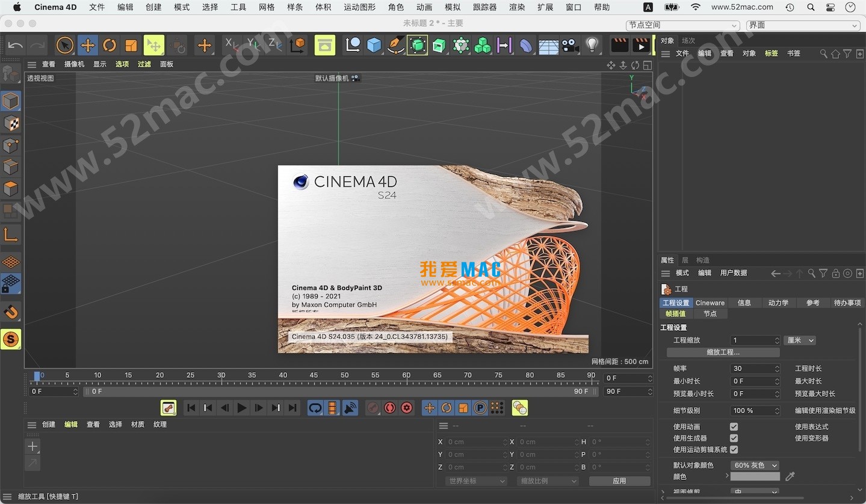Click the Extrude generator icon

[439, 45]
